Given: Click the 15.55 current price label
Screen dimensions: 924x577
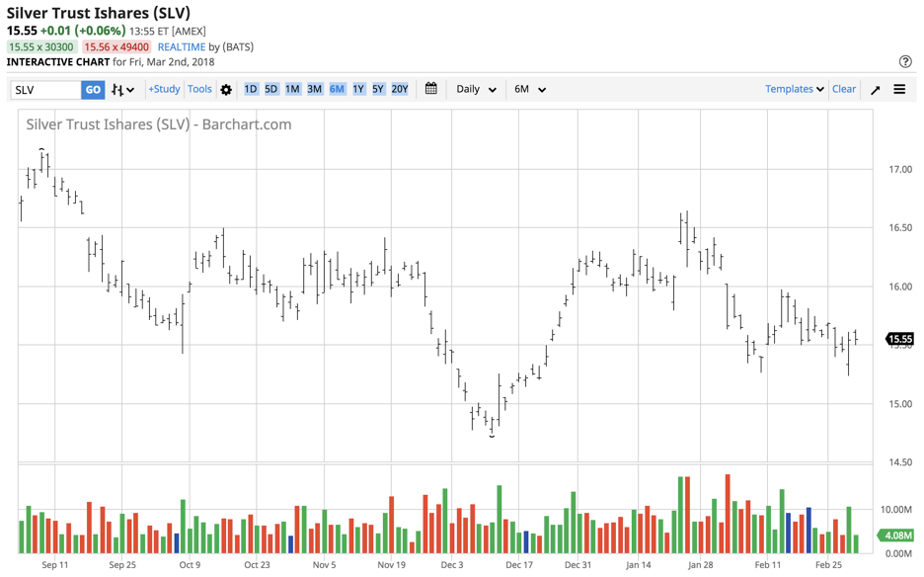Looking at the screenshot, I should 900,339.
